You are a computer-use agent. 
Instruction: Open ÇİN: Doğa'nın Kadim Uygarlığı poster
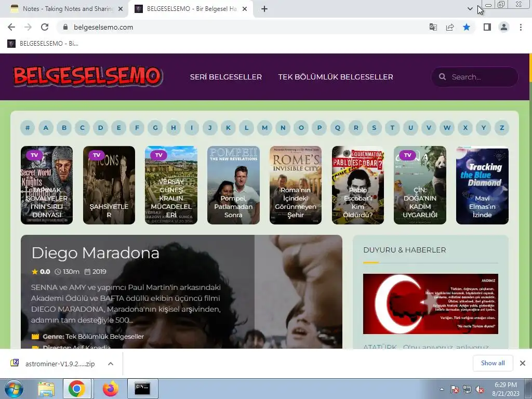coord(420,185)
